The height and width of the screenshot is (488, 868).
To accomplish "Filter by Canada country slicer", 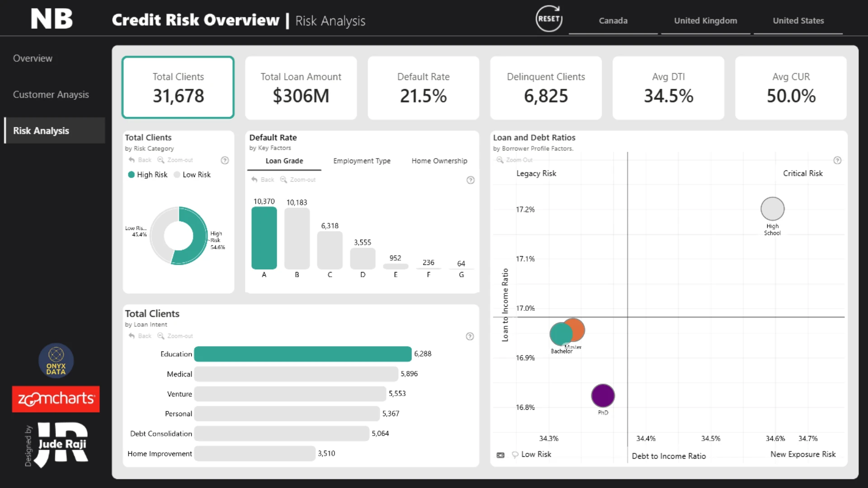I will tap(613, 21).
